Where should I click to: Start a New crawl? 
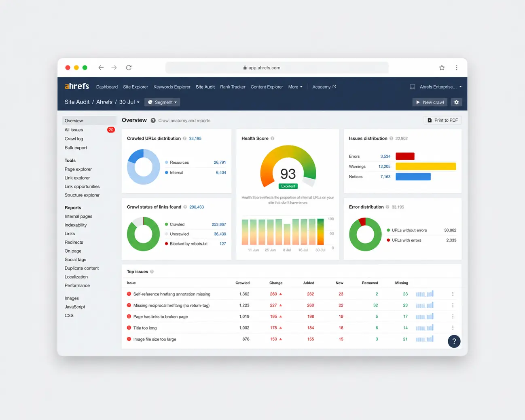point(430,102)
